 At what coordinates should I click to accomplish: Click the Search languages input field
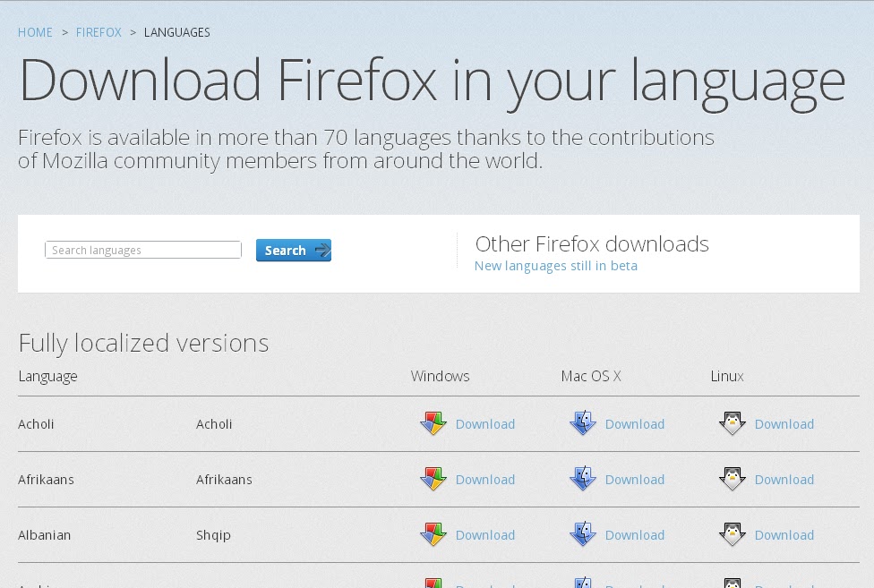click(x=143, y=250)
